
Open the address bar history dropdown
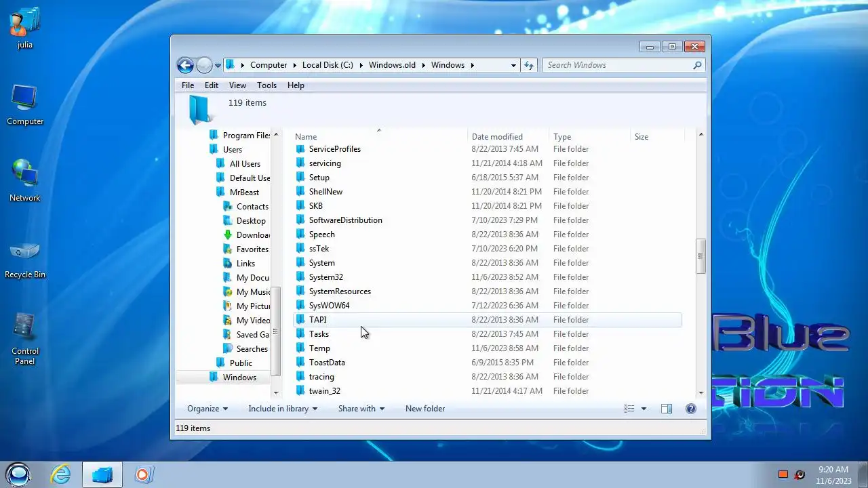pyautogui.click(x=513, y=65)
